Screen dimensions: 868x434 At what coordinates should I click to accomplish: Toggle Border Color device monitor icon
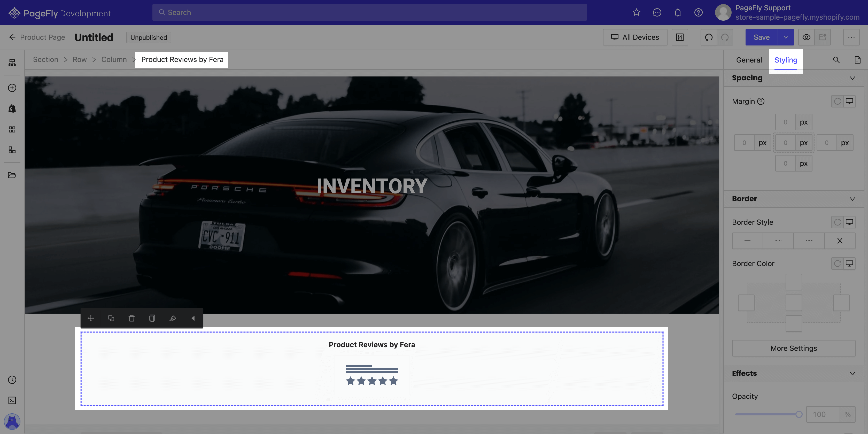click(x=849, y=263)
